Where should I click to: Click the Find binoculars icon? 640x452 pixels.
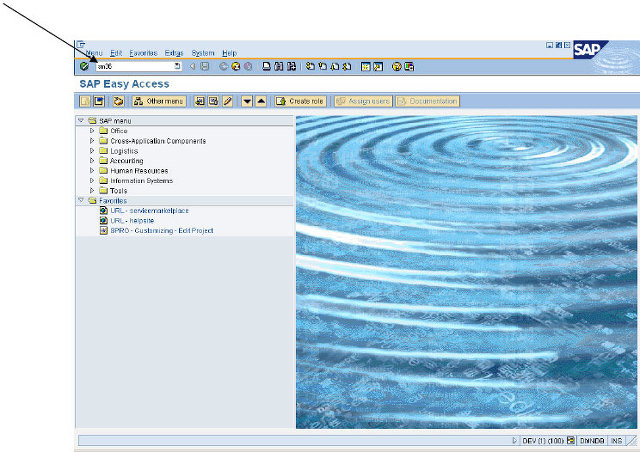[278, 66]
